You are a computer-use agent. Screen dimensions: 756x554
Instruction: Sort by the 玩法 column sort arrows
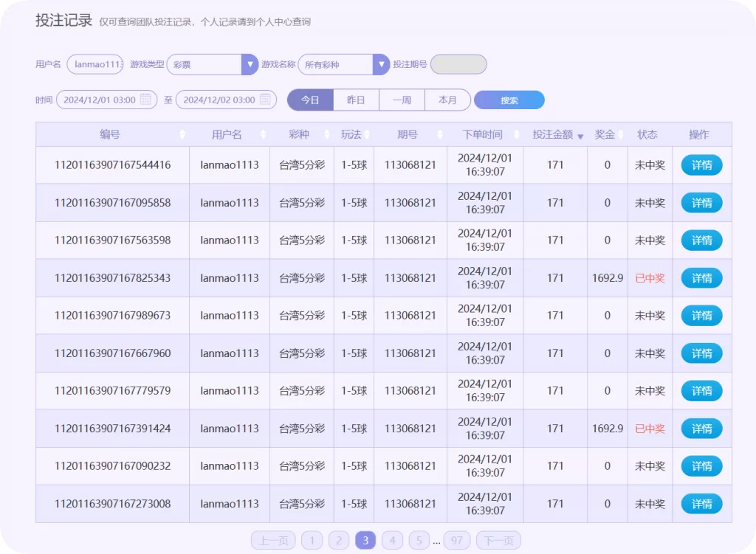[x=367, y=134]
